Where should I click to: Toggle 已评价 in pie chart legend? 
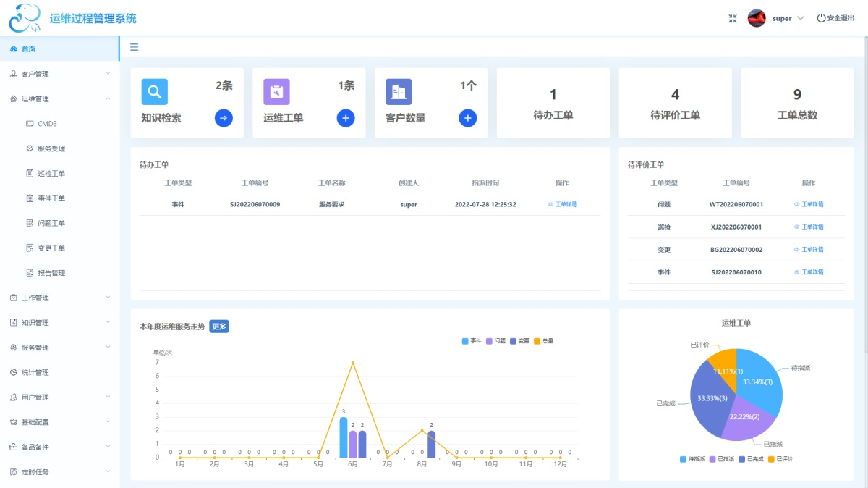coord(780,459)
